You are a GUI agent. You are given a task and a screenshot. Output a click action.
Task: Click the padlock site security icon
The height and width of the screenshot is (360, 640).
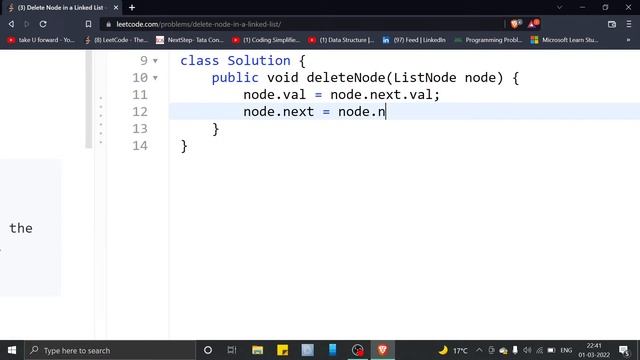tap(109, 24)
